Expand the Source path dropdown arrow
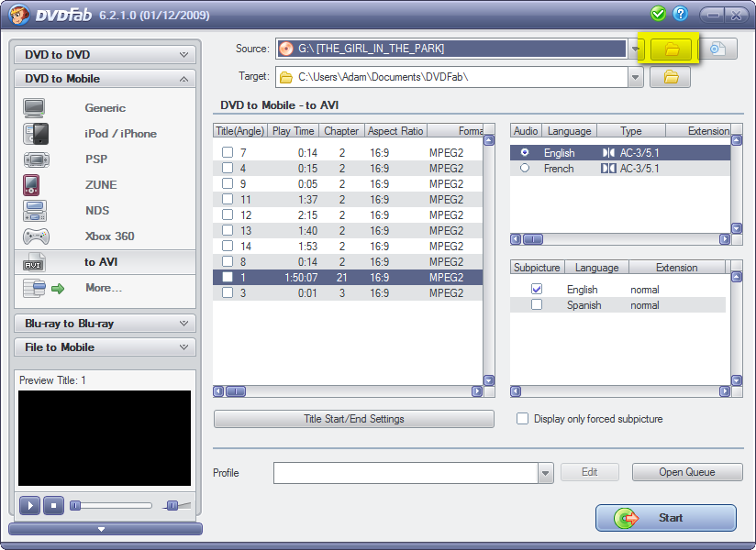The width and height of the screenshot is (756, 550). point(636,49)
